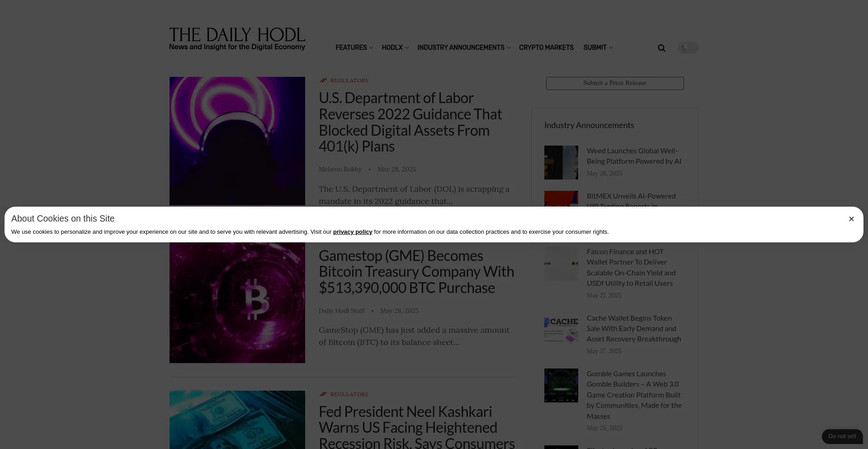This screenshot has height=449, width=868.
Task: Click Submit a Press Release button
Action: pos(615,83)
